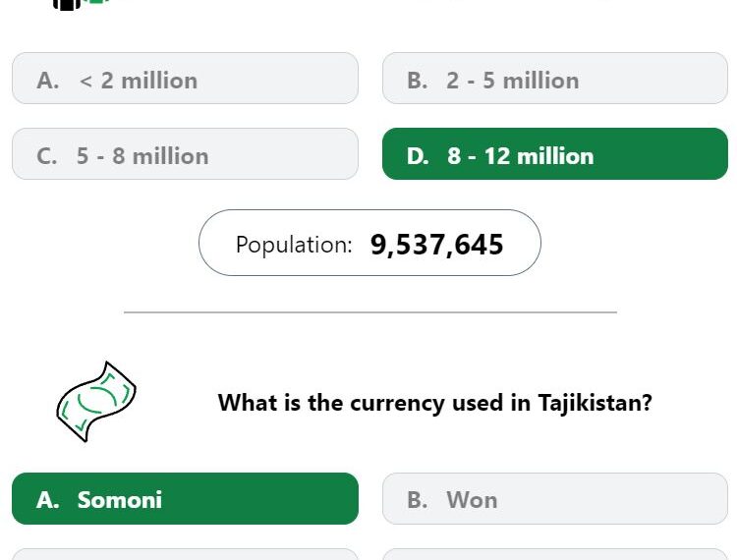
Task: Click the 'Population:' label text
Action: pyautogui.click(x=294, y=245)
